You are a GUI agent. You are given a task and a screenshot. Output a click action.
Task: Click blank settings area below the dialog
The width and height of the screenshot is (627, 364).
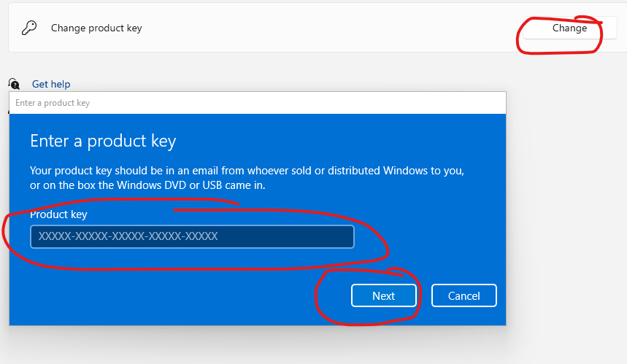coord(292,346)
